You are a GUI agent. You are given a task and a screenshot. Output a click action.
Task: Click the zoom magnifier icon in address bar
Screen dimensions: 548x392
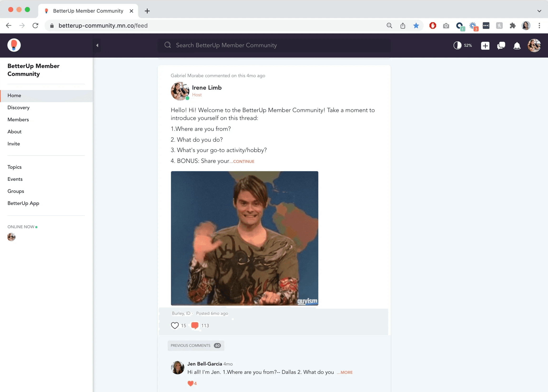389,25
